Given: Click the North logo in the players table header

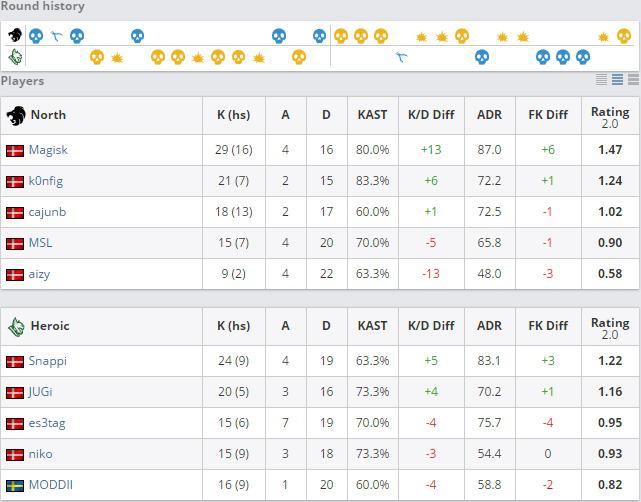Looking at the screenshot, I should click(16, 114).
